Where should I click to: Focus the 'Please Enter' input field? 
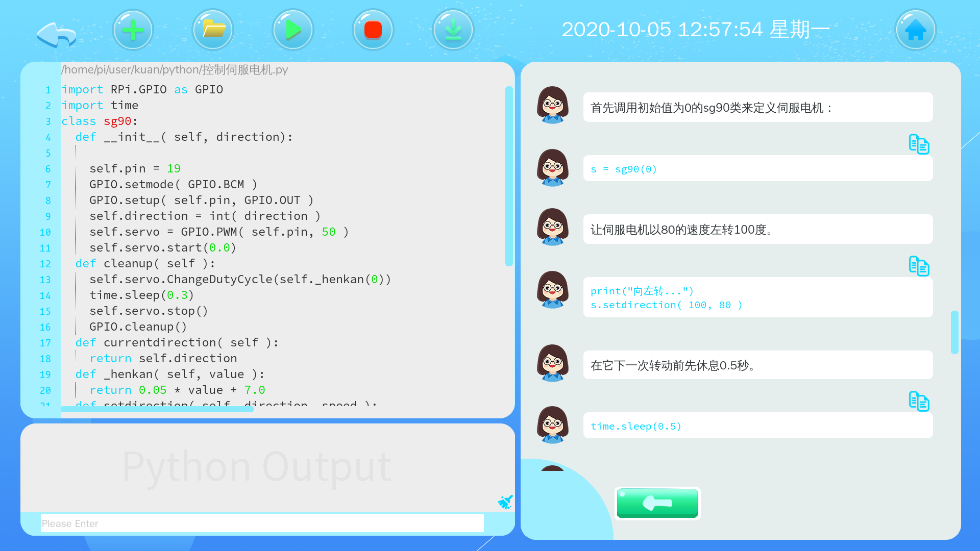click(262, 523)
